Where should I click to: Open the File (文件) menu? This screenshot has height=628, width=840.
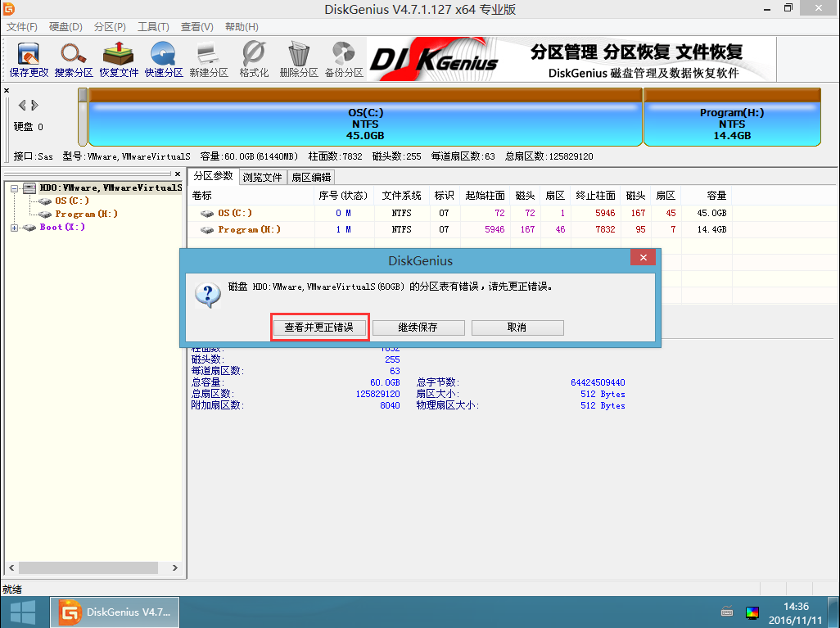(22, 27)
